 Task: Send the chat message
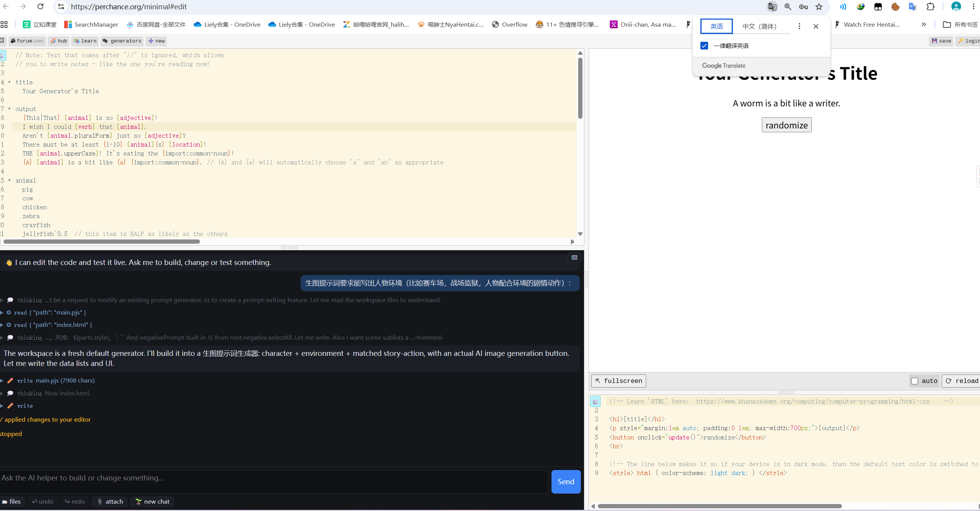click(x=566, y=482)
